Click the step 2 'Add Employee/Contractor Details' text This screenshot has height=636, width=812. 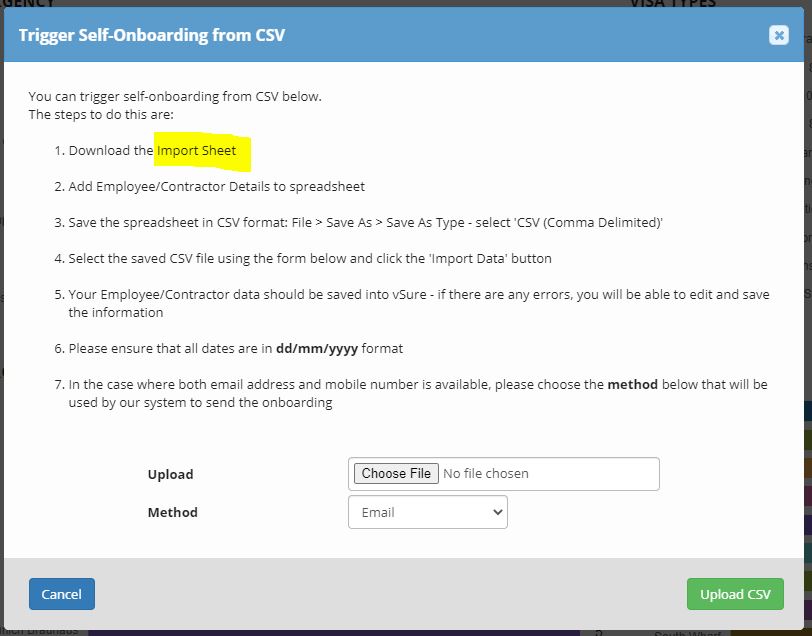(216, 187)
